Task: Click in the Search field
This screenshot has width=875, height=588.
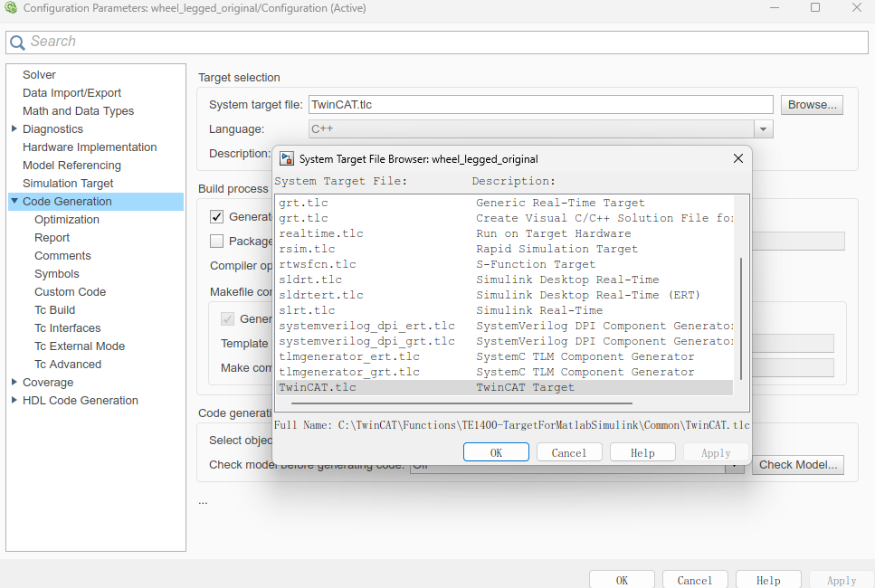Action: coord(437,42)
